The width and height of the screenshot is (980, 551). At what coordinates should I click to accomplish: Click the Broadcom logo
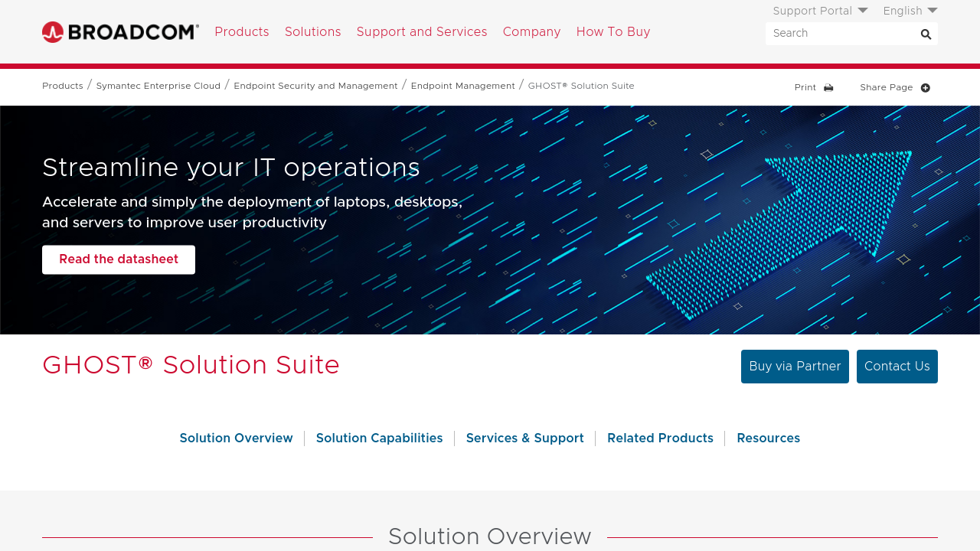pos(120,32)
